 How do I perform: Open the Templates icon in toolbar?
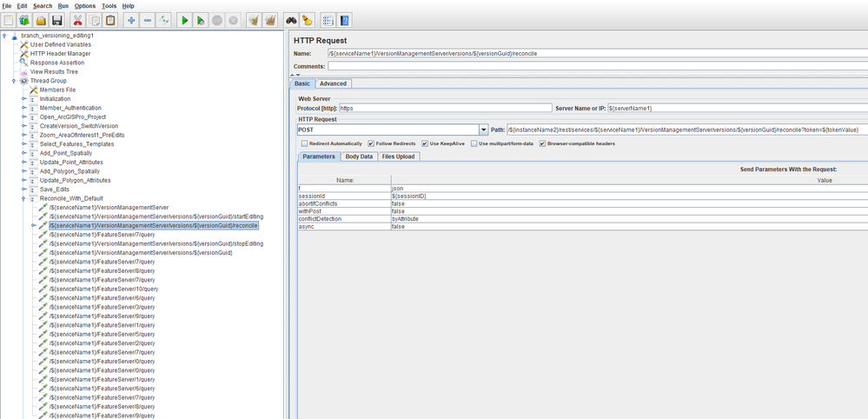23,20
